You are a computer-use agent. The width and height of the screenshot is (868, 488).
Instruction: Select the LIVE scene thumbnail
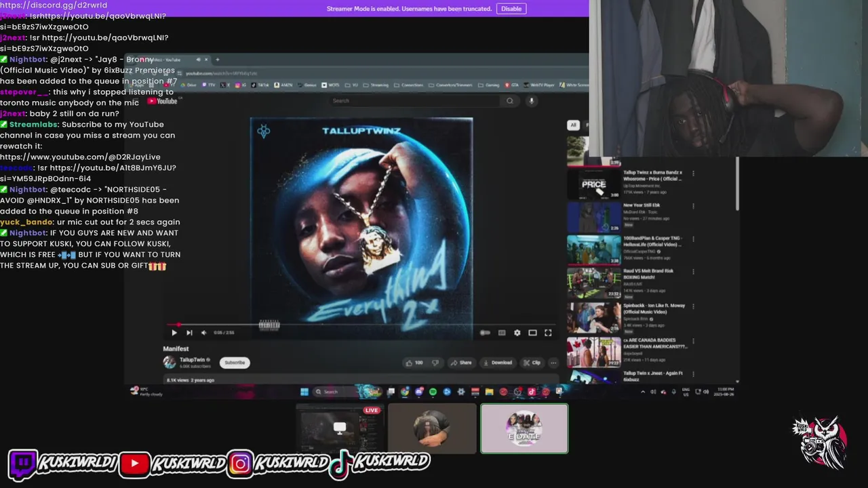(x=340, y=429)
